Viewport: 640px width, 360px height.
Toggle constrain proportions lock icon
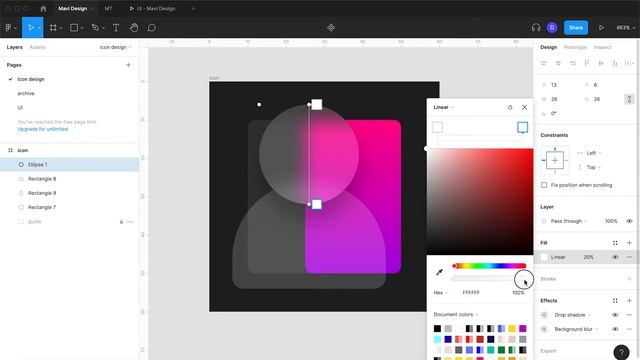click(629, 99)
